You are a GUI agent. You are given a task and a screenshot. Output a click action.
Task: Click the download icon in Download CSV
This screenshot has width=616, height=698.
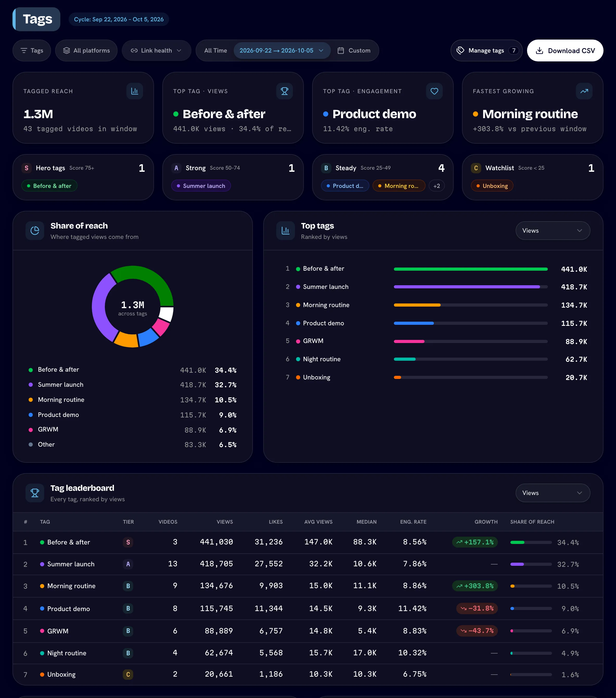pos(540,50)
